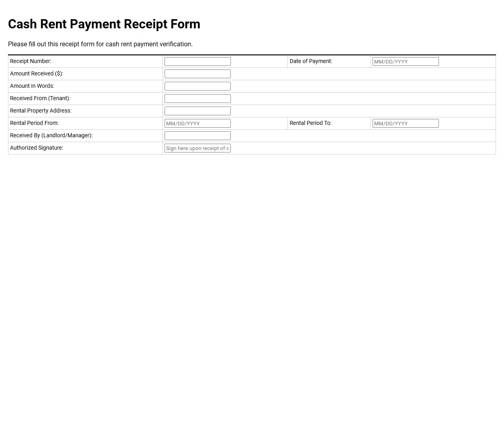Screen dimensions: 504x447
Task: Click the Rental Period To date field
Action: pos(405,123)
